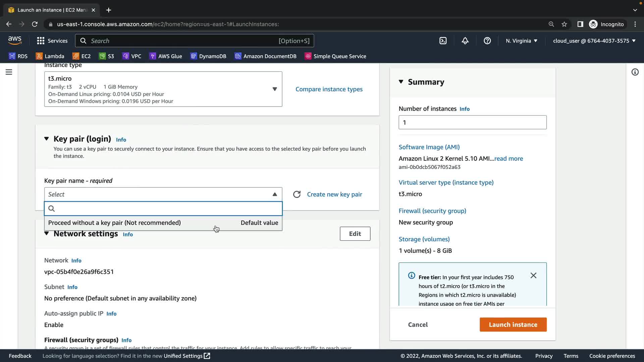Image resolution: width=644 pixels, height=362 pixels.
Task: Collapse the Key pair name dropdown
Action: [275, 194]
